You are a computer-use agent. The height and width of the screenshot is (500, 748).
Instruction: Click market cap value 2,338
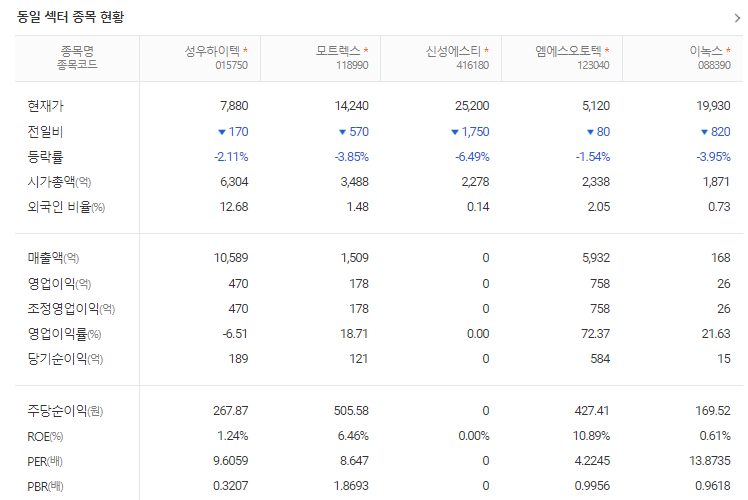(x=596, y=182)
